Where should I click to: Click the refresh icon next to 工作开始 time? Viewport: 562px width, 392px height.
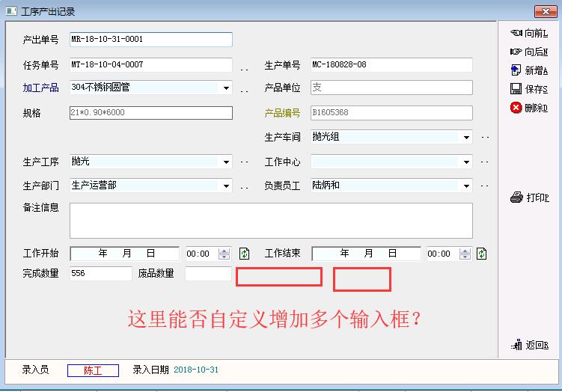244,254
